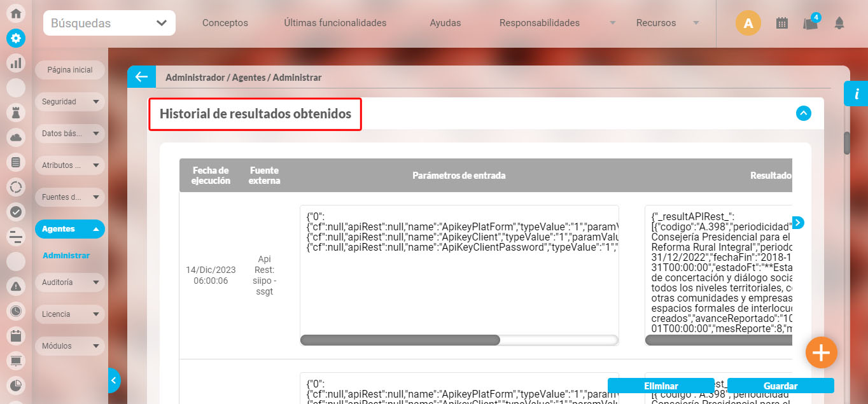This screenshot has height=404, width=868.
Task: Click the Eliminar button
Action: click(x=661, y=386)
